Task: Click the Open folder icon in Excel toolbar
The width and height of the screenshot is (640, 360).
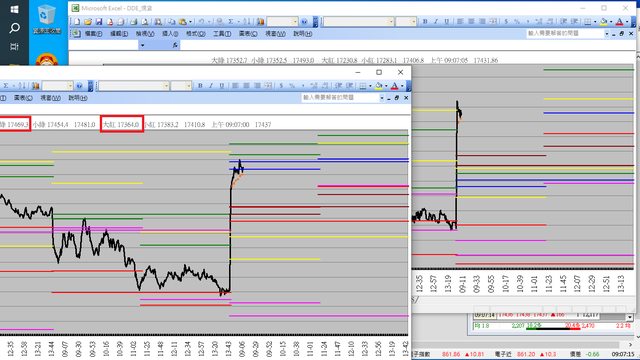Action: (x=87, y=21)
